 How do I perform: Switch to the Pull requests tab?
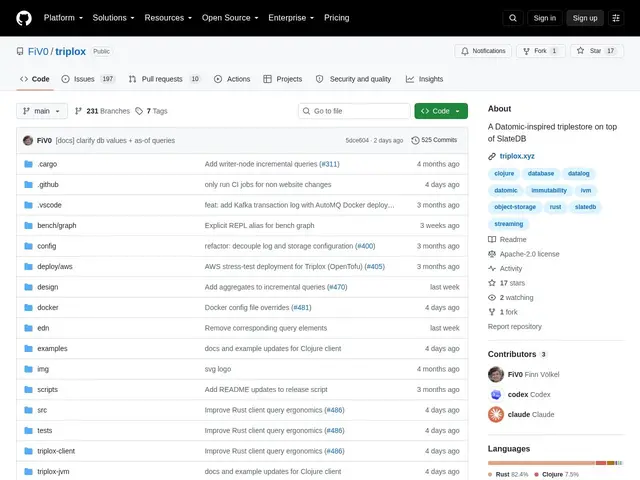tap(164, 79)
